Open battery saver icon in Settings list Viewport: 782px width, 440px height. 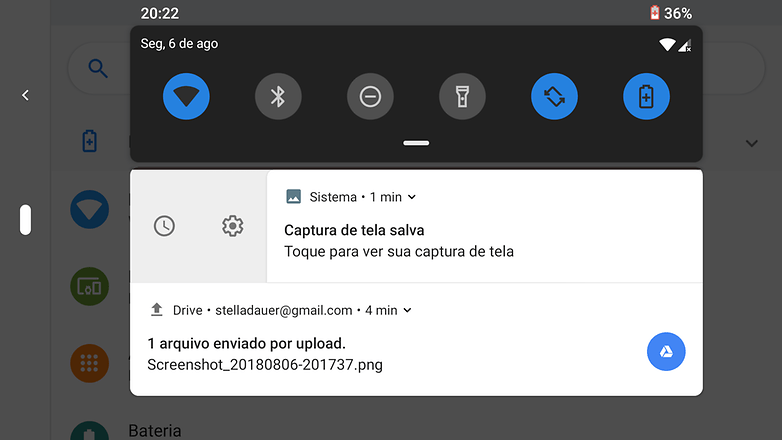90,141
